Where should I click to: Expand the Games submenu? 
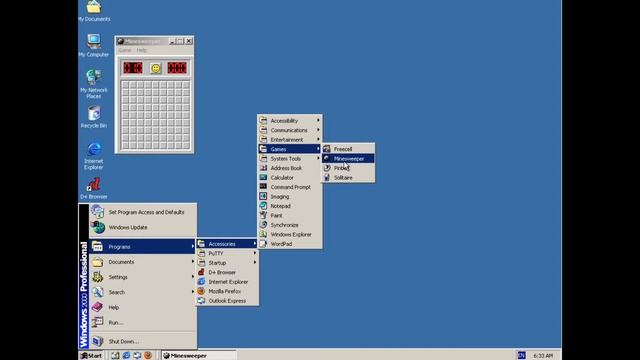(290, 149)
